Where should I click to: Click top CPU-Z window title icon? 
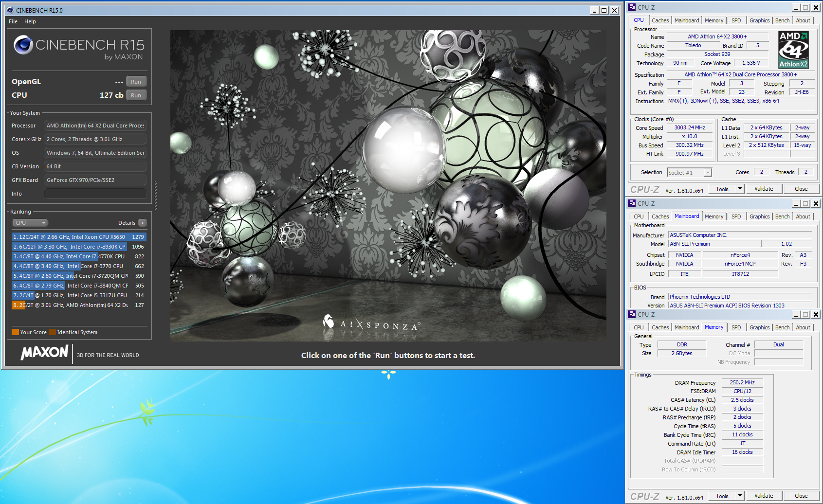point(632,7)
